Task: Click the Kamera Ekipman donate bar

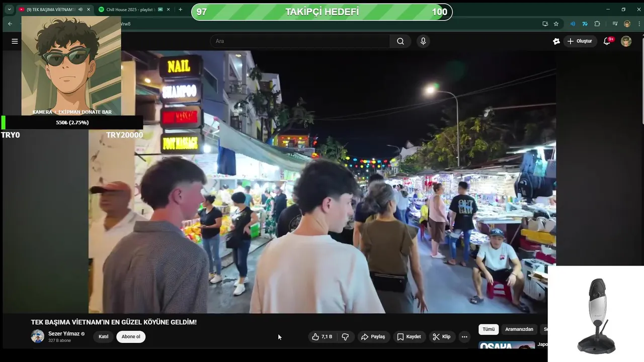Action: (72, 123)
